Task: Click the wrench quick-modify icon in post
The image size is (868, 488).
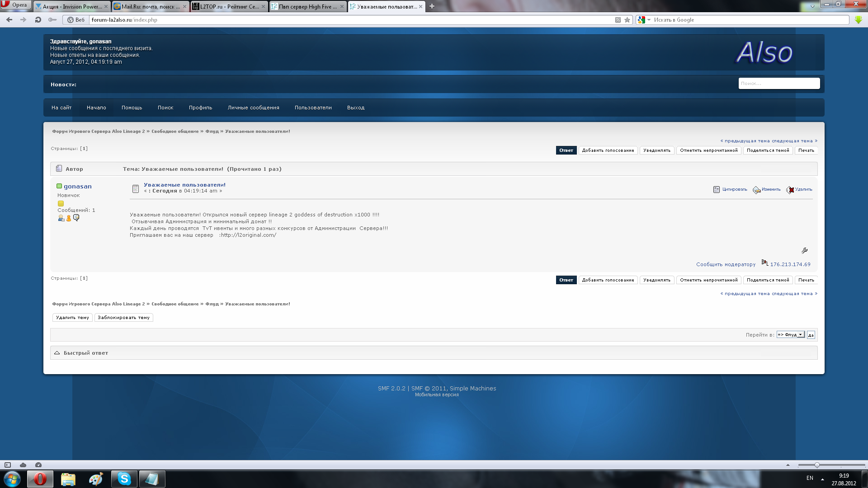Action: pyautogui.click(x=804, y=250)
